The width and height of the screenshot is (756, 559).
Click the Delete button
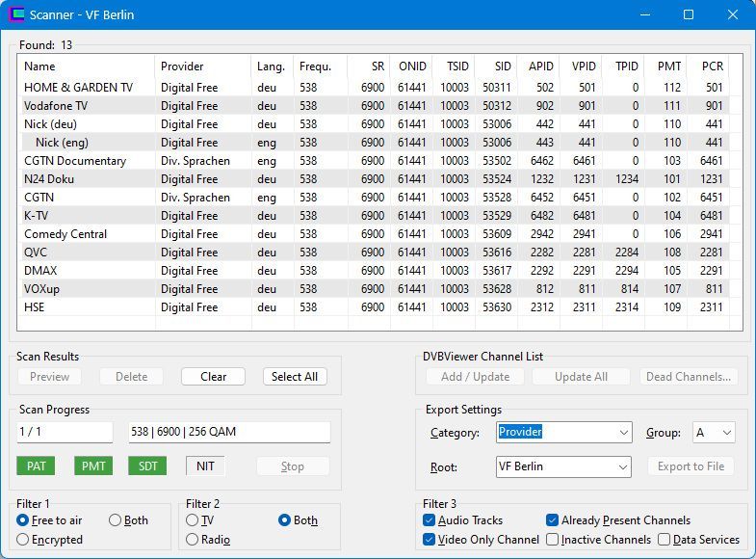click(131, 377)
